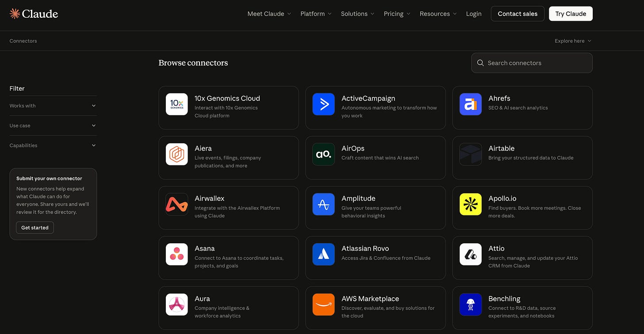Select the Attio connector title
This screenshot has width=644, height=334.
click(496, 248)
